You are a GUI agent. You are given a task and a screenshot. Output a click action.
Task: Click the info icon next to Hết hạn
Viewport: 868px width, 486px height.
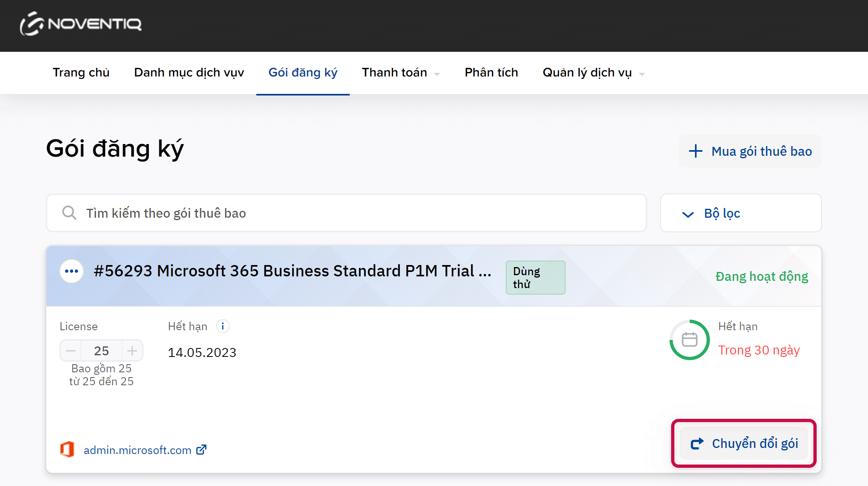[x=223, y=326]
